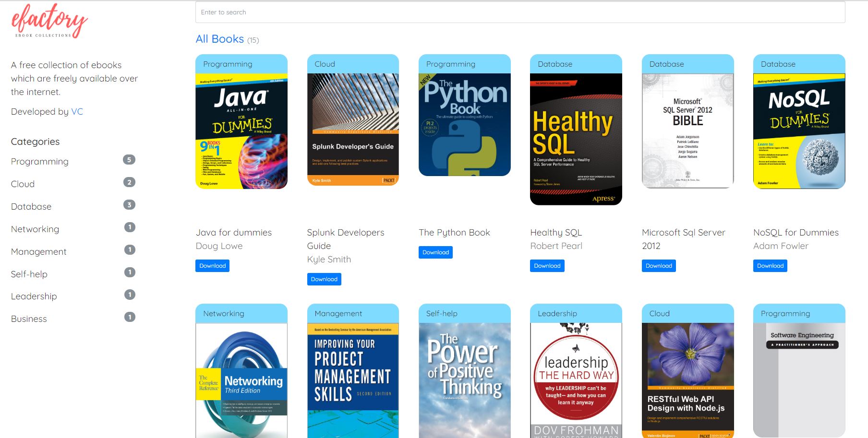Click the Business category count badge
Viewport: 868px width, 438px height.
(x=129, y=317)
